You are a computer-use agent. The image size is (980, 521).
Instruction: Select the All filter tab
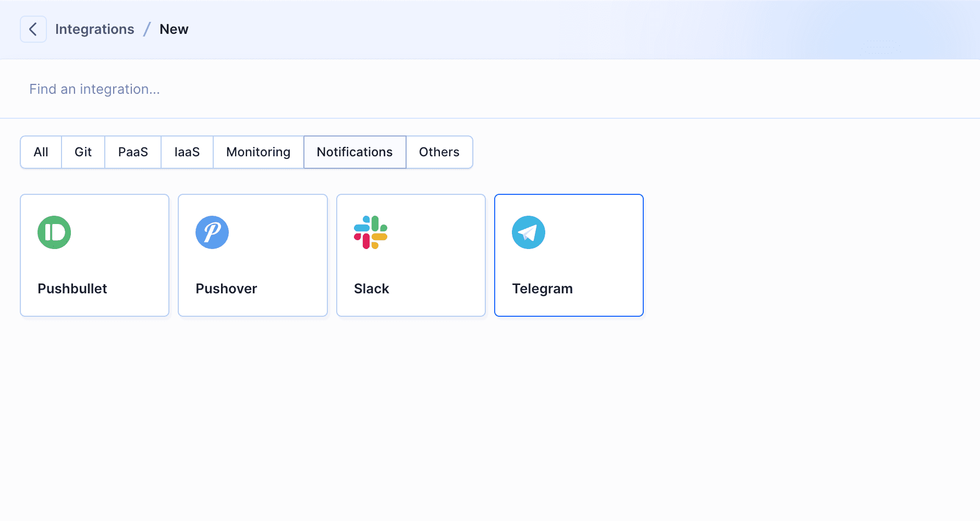point(41,152)
